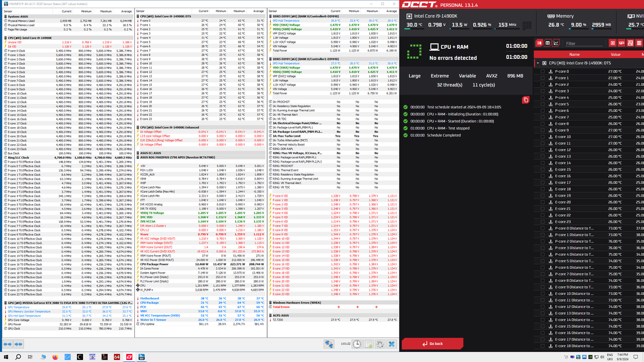This screenshot has height=362, width=644.
Task: Copy the OCCT test log with the red copy icon
Action: 526,100
